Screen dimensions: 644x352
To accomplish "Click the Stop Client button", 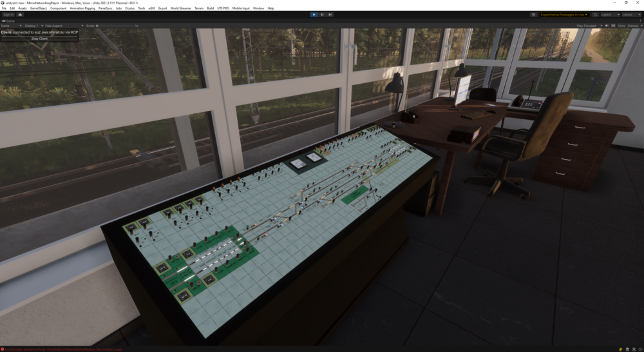I will 39,39.
